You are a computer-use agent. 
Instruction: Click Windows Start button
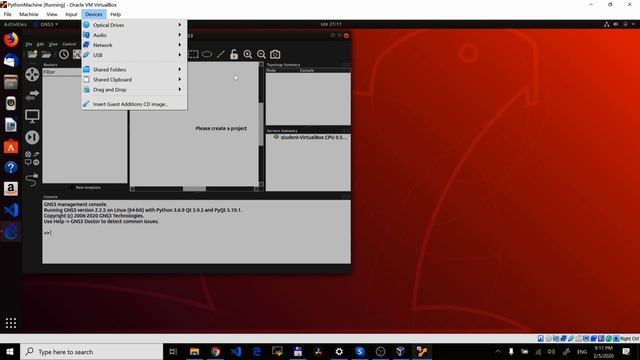[10, 352]
